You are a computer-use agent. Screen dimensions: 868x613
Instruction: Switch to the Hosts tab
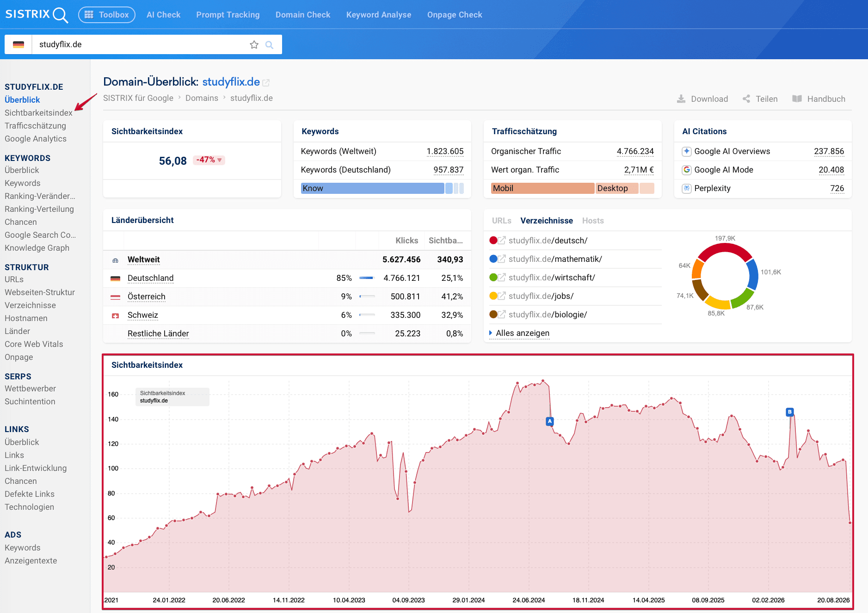click(593, 221)
